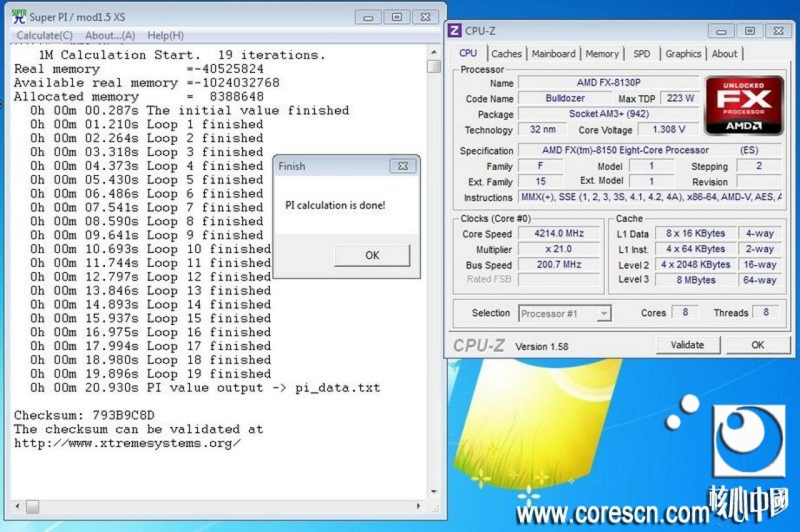This screenshot has height=532, width=800.
Task: Click the L1 Data value 8 x 16 KBytes
Action: [696, 233]
